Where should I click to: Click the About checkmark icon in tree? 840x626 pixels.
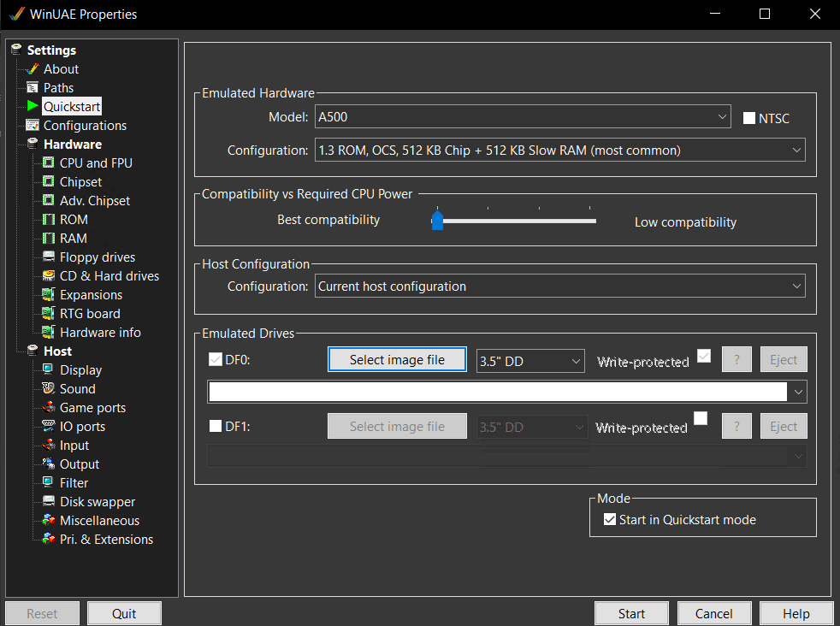click(33, 69)
